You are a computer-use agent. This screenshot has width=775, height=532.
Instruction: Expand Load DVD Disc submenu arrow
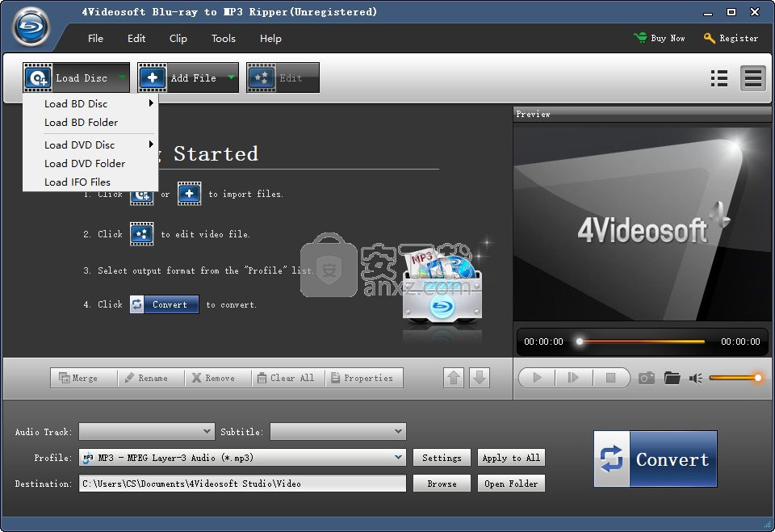click(151, 145)
